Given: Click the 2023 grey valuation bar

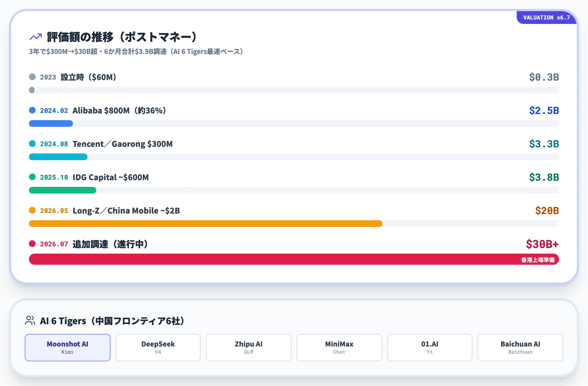Looking at the screenshot, I should 32,90.
